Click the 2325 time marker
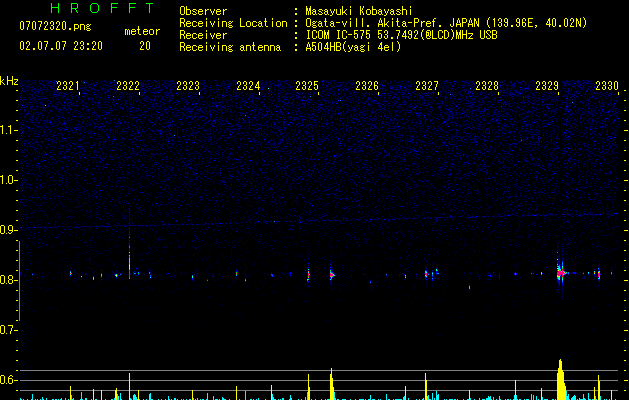The image size is (629, 400). pyautogui.click(x=307, y=86)
